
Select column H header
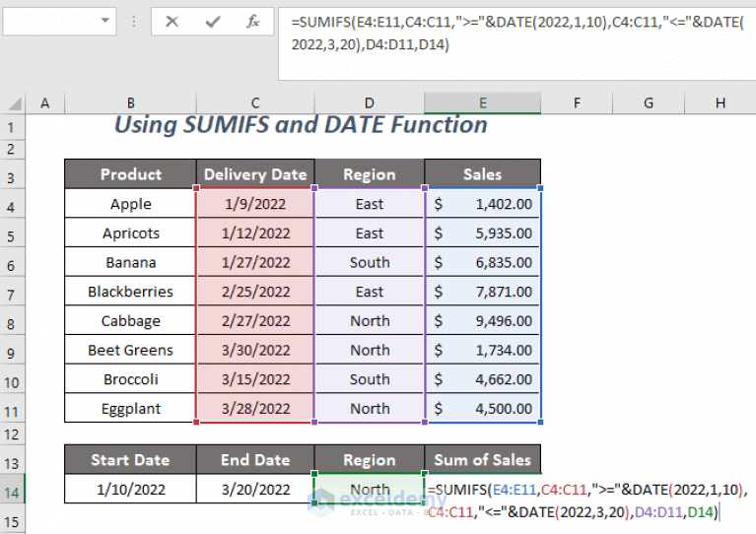pyautogui.click(x=721, y=103)
